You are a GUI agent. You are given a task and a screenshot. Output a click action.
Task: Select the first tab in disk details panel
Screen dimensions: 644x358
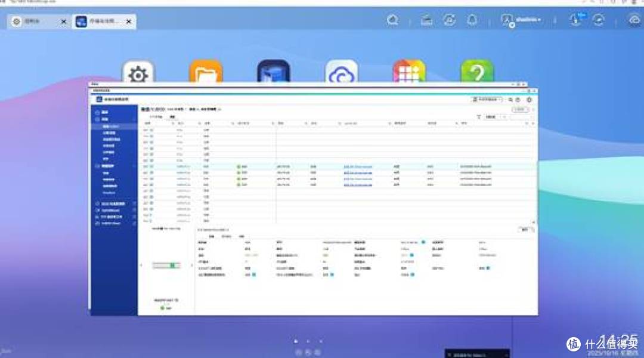[212, 236]
